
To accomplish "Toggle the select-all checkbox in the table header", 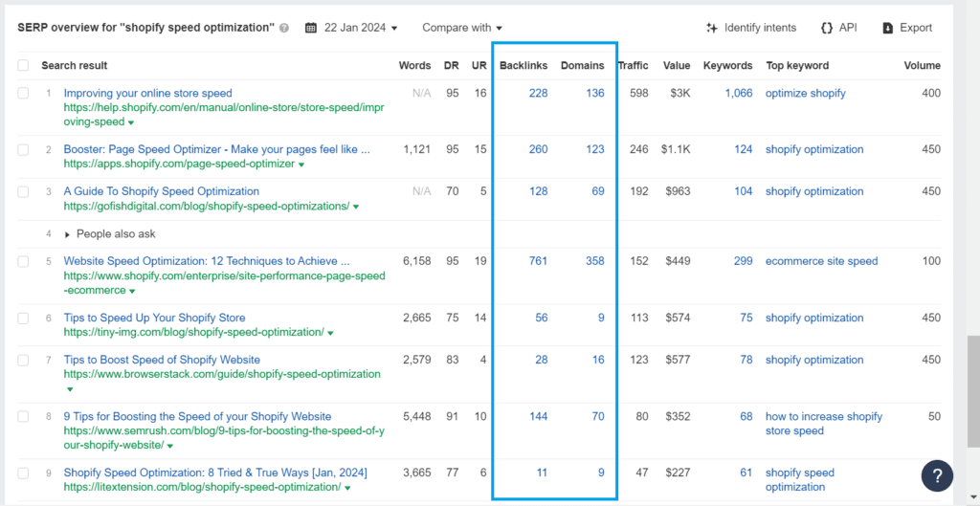I will point(23,66).
